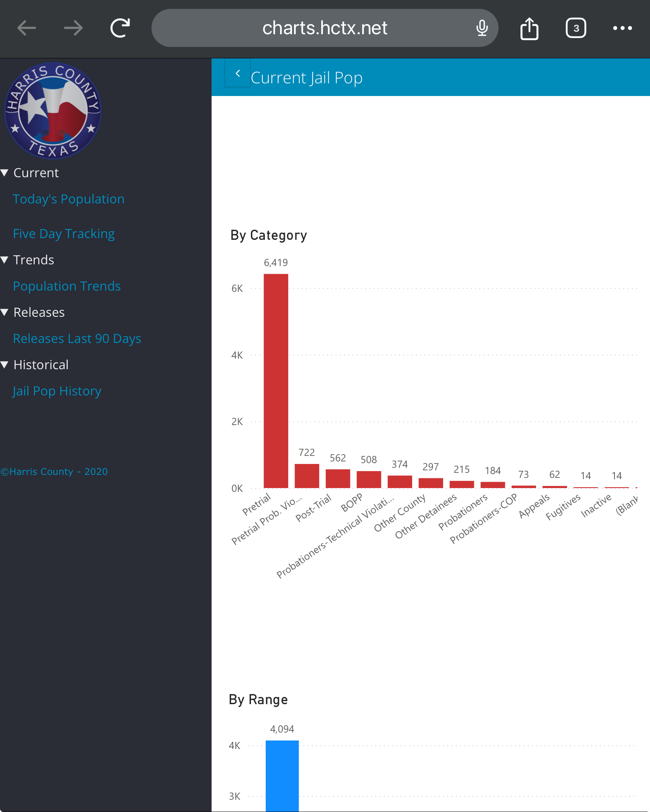This screenshot has height=812, width=650.
Task: Tap the microphone icon in address bar
Action: (x=482, y=28)
